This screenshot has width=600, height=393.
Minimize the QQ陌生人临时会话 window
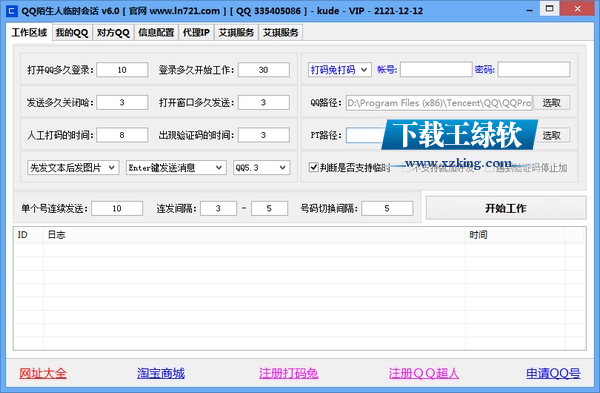[x=530, y=10]
